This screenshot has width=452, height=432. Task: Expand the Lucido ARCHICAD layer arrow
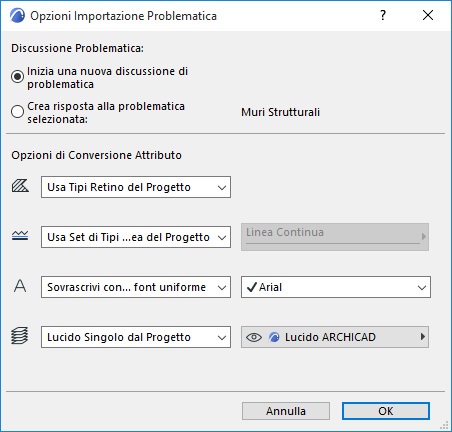point(423,337)
